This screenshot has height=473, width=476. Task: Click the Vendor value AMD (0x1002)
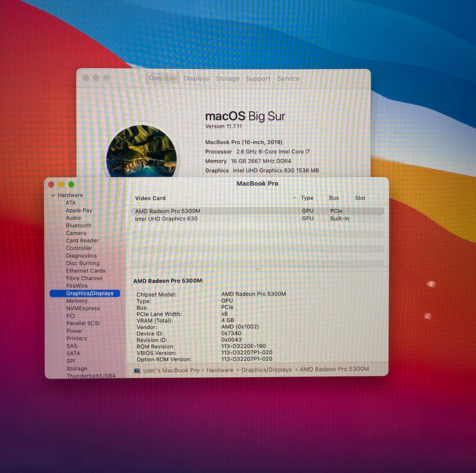pyautogui.click(x=240, y=327)
